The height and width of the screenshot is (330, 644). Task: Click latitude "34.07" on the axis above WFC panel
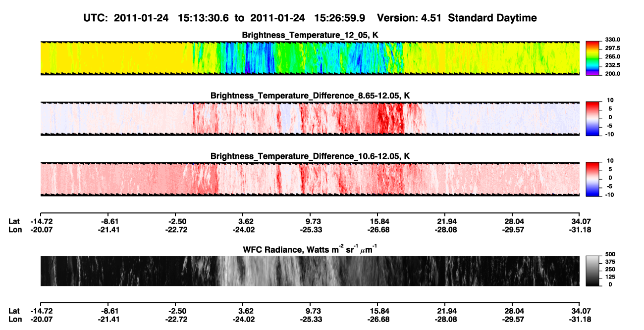(x=581, y=222)
